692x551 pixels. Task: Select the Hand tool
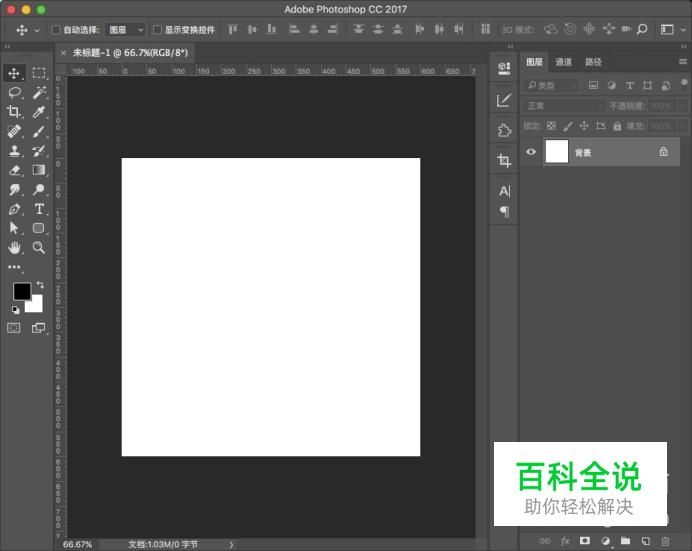(15, 247)
